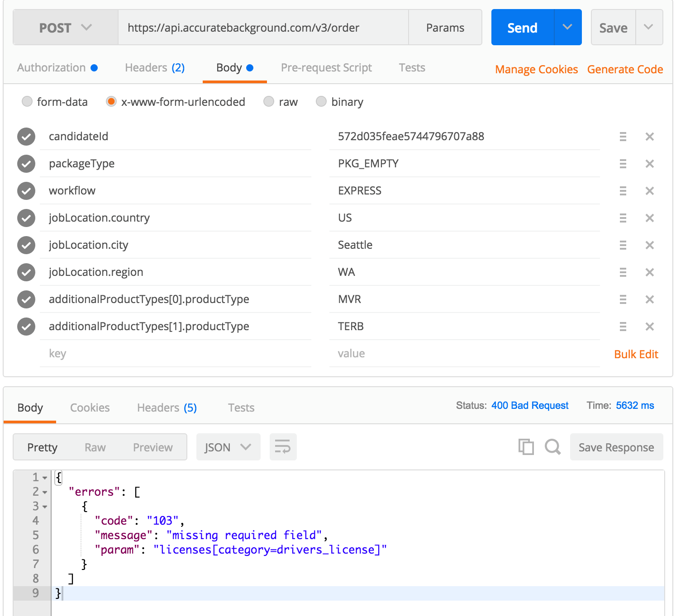Uncheck the candidateId parameter

[x=26, y=137]
